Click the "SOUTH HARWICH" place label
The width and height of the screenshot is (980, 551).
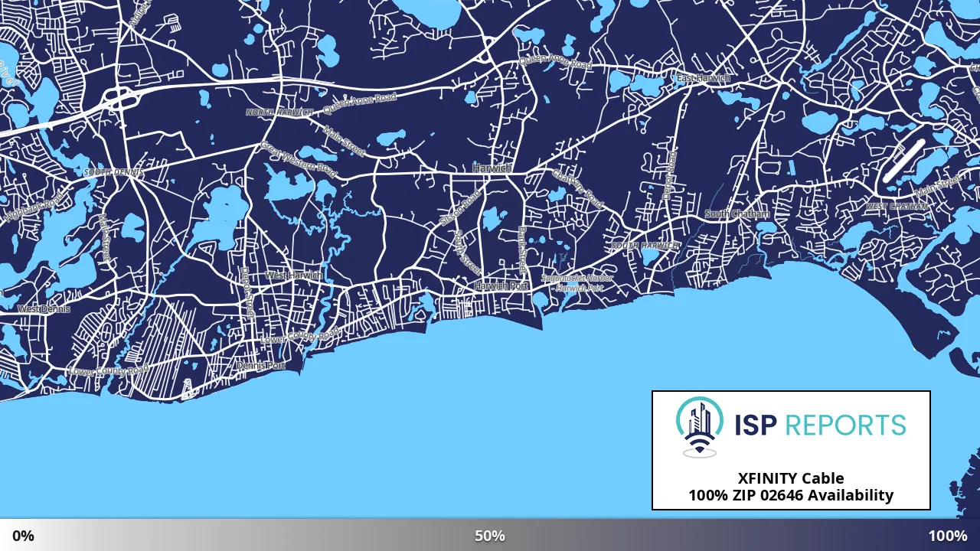(x=645, y=246)
